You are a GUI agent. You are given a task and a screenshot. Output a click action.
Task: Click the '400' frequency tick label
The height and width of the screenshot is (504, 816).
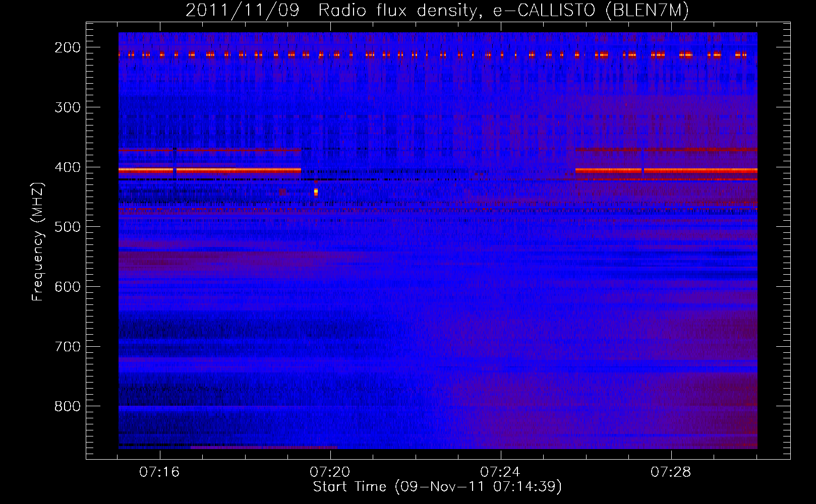[68, 167]
